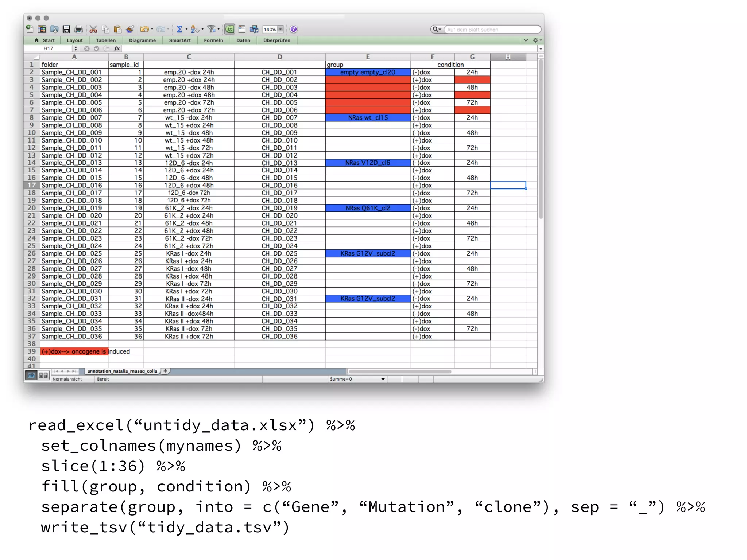Collapse the ribbon with chevron arrow
Image resolution: width=747 pixels, height=560 pixels.
coord(526,40)
